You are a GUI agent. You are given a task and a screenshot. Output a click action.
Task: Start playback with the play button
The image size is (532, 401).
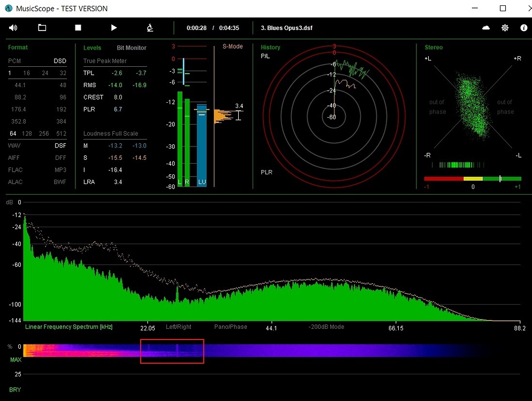(x=114, y=27)
